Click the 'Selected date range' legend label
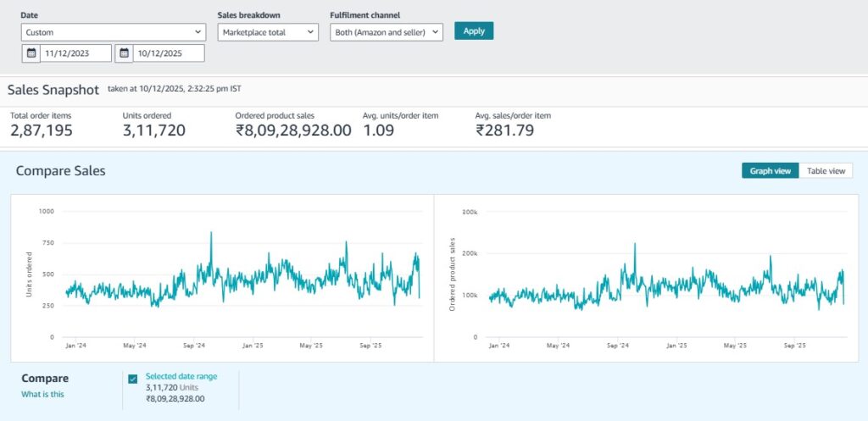This screenshot has width=868, height=421. tap(180, 376)
